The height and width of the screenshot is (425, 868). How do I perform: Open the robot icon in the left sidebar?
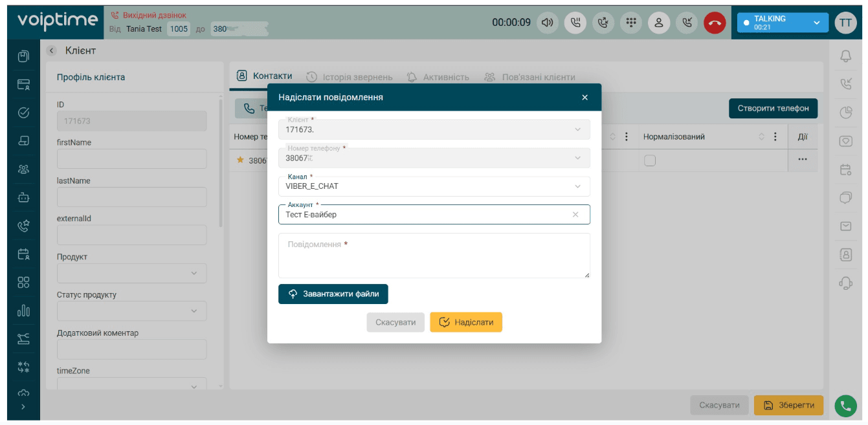point(23,197)
